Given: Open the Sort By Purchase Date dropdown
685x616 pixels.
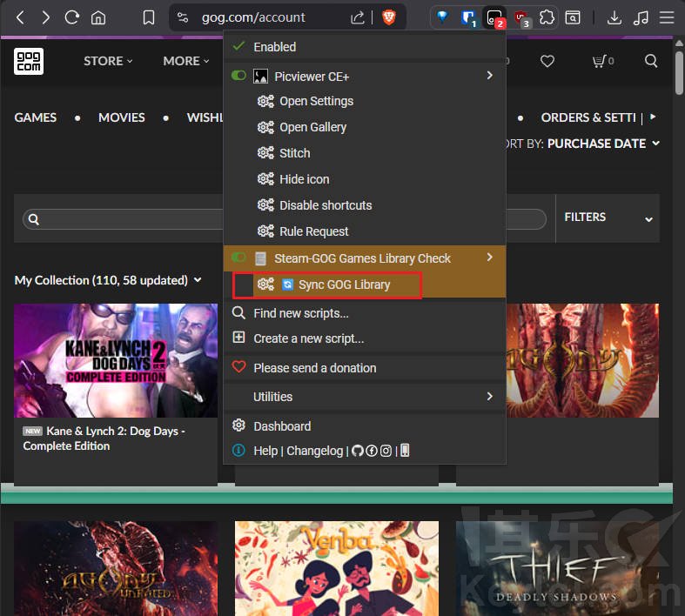Looking at the screenshot, I should coord(602,144).
